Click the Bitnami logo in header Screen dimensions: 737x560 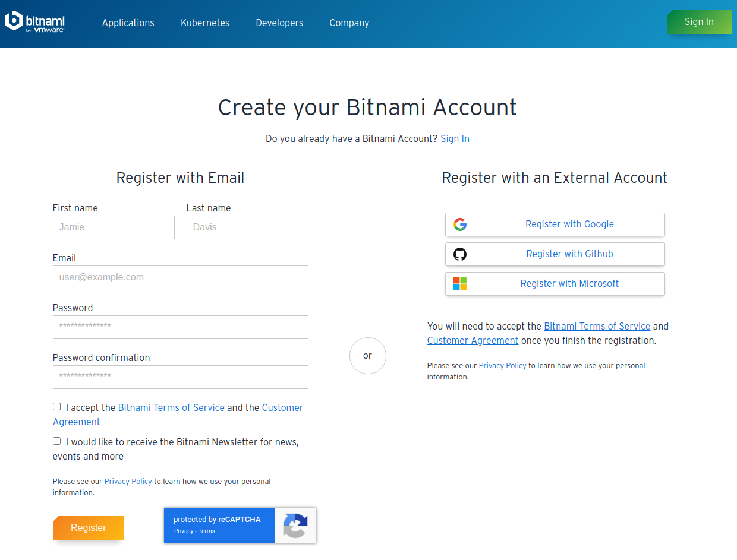[34, 22]
